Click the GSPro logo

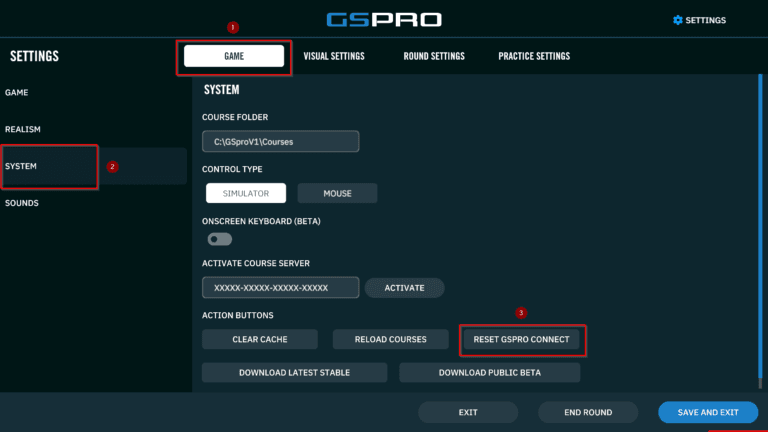tap(384, 20)
